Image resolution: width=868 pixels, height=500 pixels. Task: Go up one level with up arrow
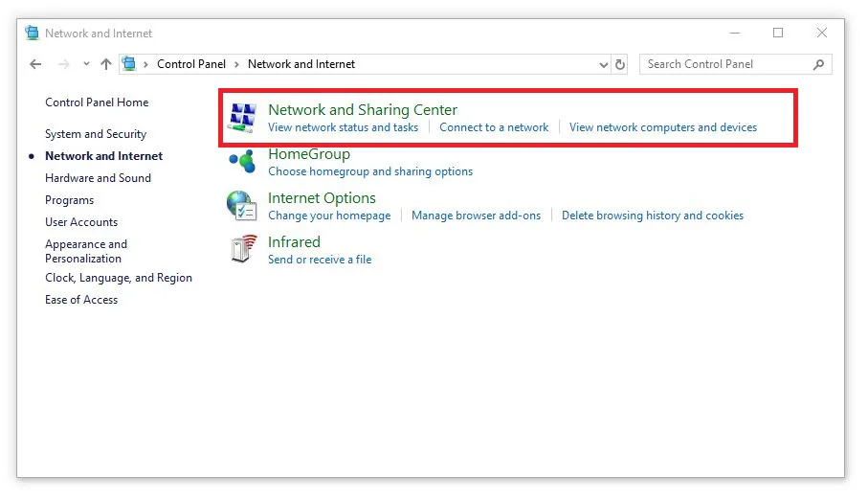[105, 64]
